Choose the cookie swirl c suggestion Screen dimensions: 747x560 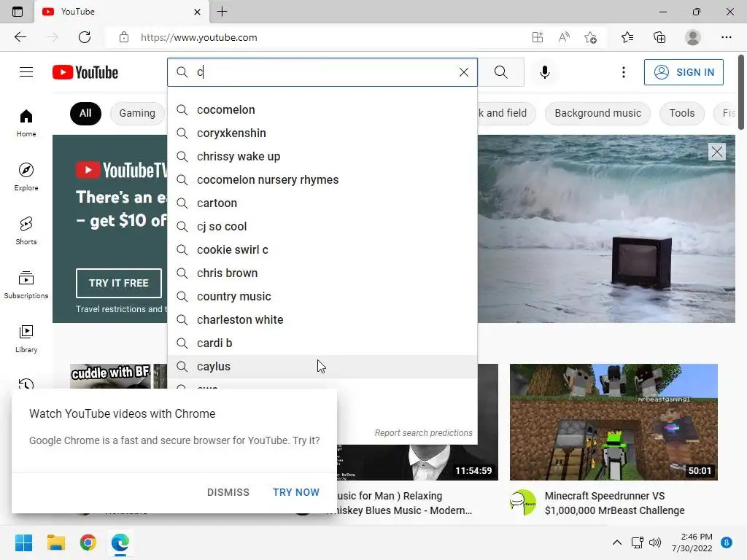(322, 249)
